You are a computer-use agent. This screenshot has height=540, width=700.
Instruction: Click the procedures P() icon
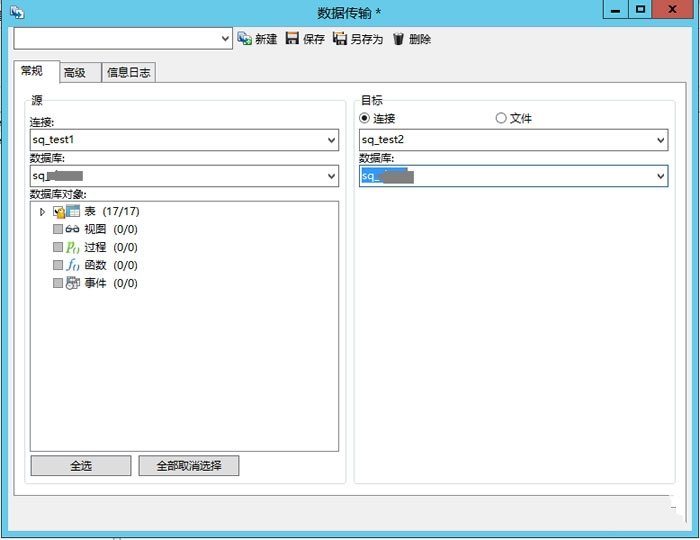tap(72, 247)
